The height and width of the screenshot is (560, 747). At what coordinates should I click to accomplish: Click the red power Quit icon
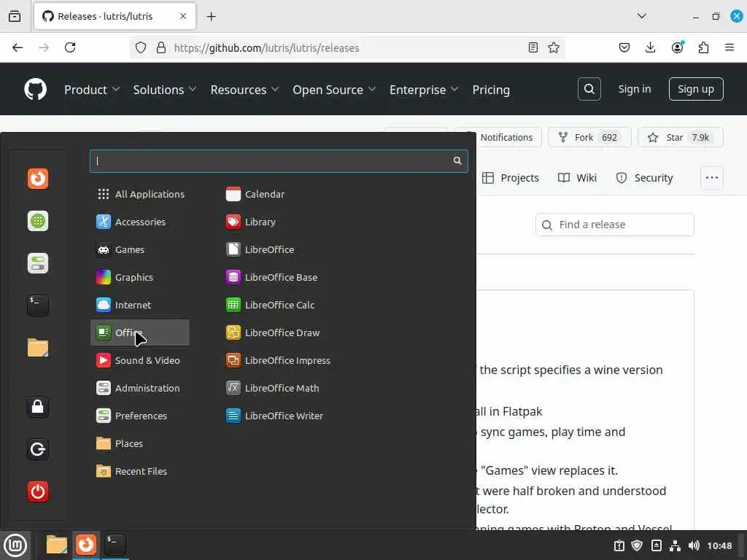38,491
